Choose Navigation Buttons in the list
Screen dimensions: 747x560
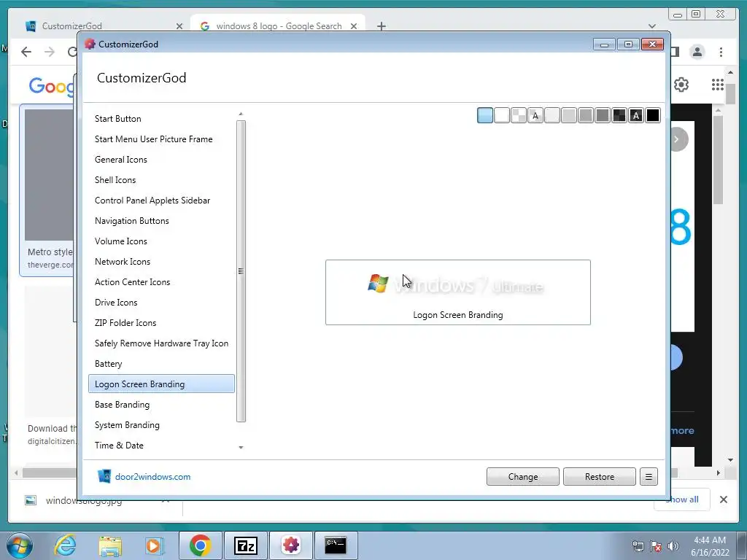coord(161,221)
